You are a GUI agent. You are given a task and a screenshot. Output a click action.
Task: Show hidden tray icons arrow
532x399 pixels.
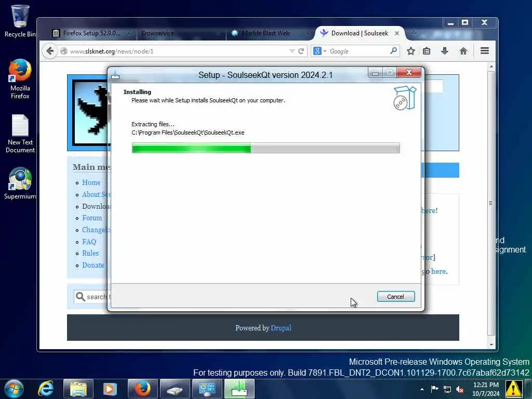tap(422, 389)
